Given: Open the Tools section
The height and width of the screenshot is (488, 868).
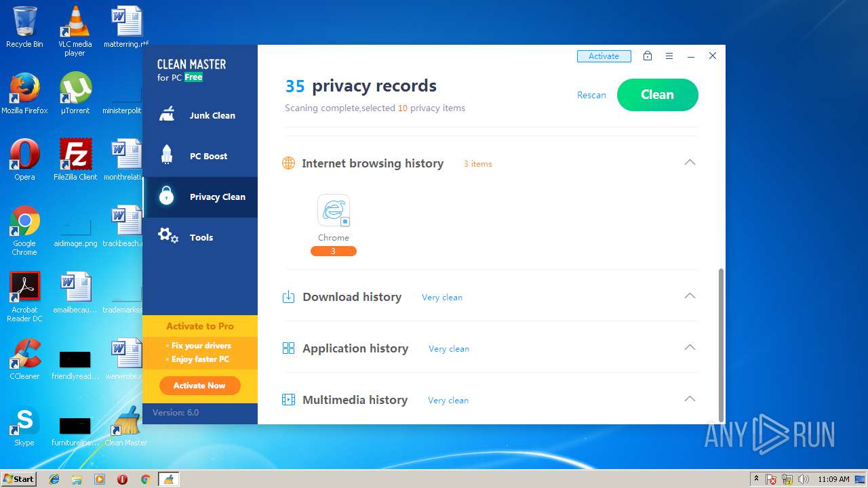Looking at the screenshot, I should pos(200,238).
